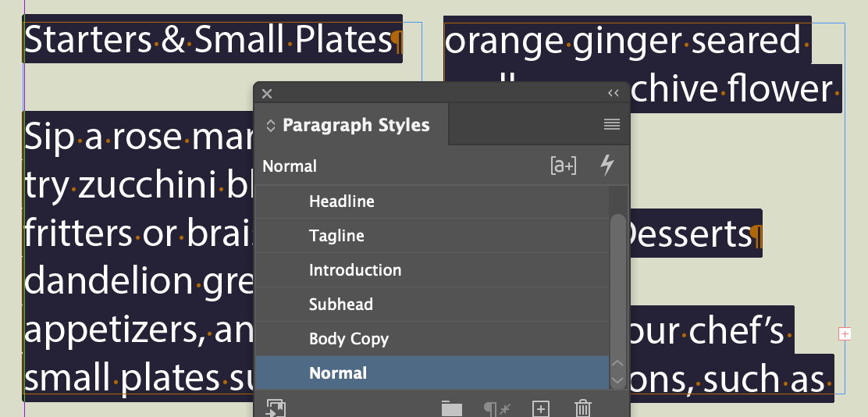Click the scroll up arrow in the styles list
The width and height of the screenshot is (868, 417).
617,365
